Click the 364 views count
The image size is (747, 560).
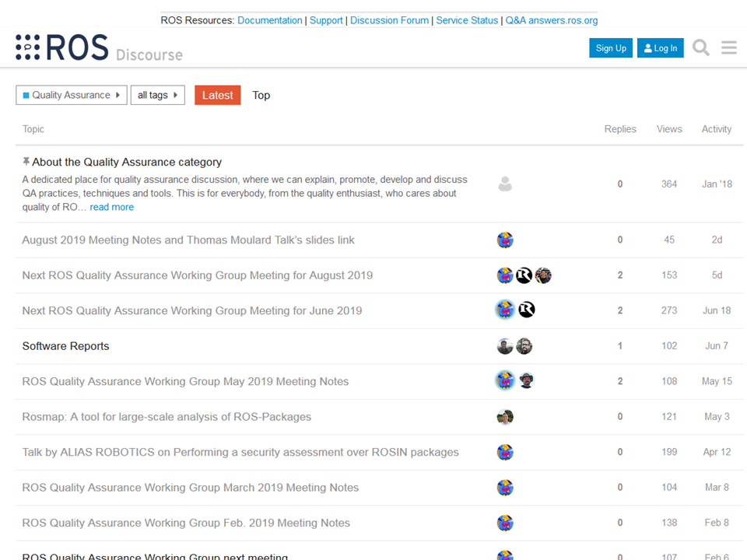tap(669, 184)
